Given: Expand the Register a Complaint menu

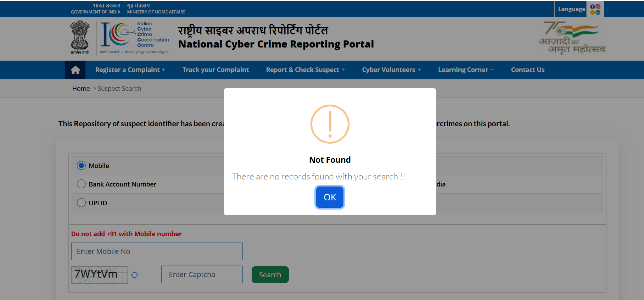Looking at the screenshot, I should tap(130, 70).
